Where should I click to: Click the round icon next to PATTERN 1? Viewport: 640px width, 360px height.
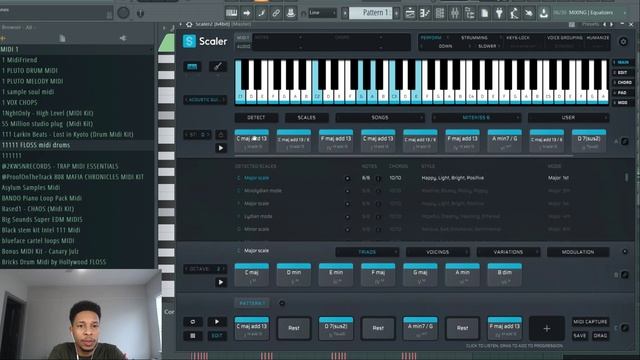(282, 303)
